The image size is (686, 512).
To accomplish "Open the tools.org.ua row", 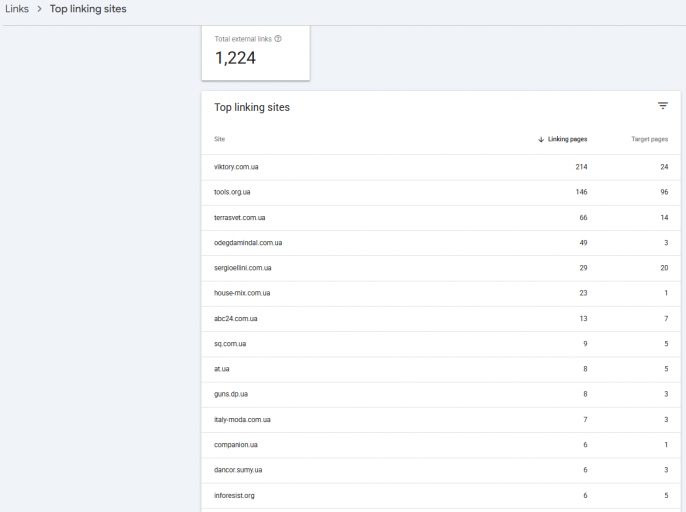I will pos(441,193).
